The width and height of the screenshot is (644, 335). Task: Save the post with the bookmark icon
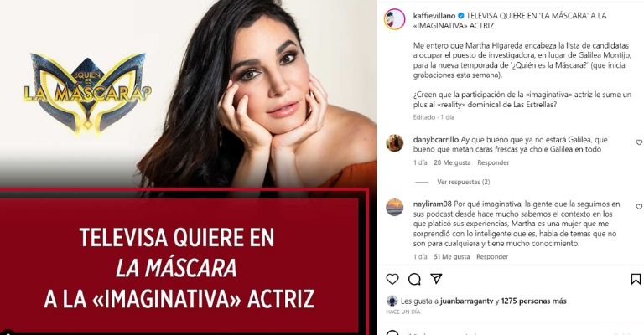636,279
